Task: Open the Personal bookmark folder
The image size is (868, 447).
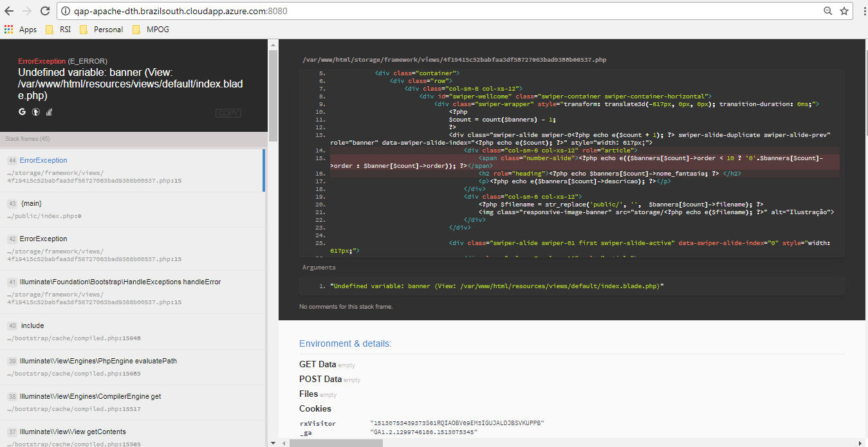Action: coord(101,30)
